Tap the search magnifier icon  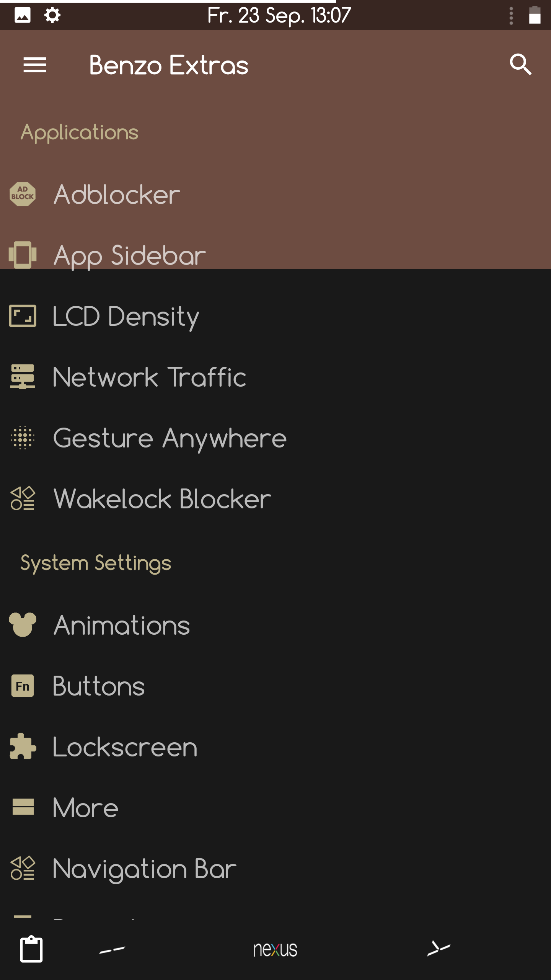click(x=520, y=64)
